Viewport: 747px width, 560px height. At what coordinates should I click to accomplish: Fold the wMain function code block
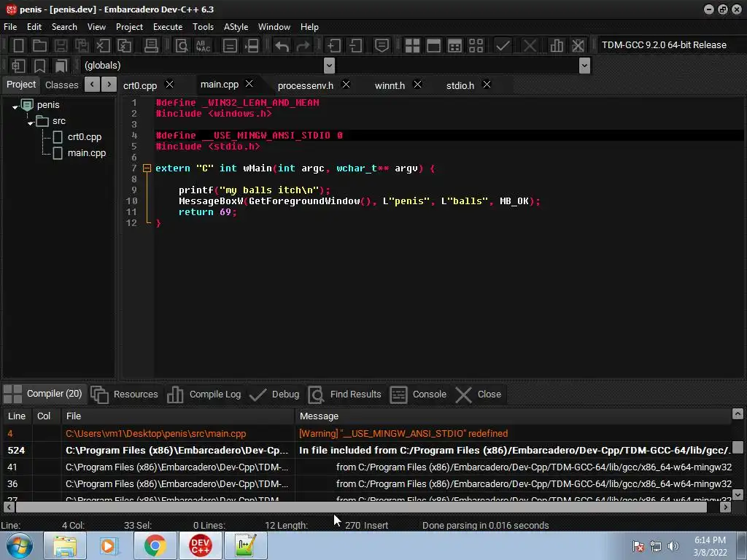pyautogui.click(x=147, y=168)
